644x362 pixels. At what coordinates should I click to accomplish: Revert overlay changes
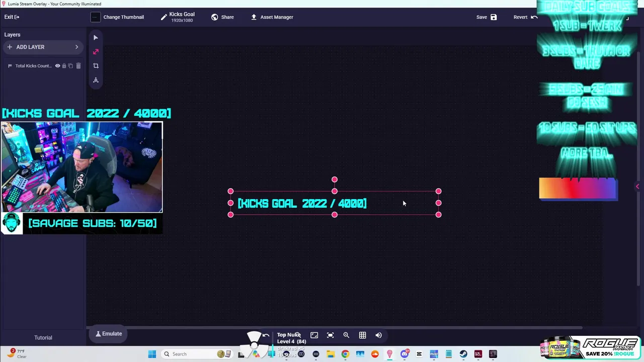[525, 17]
